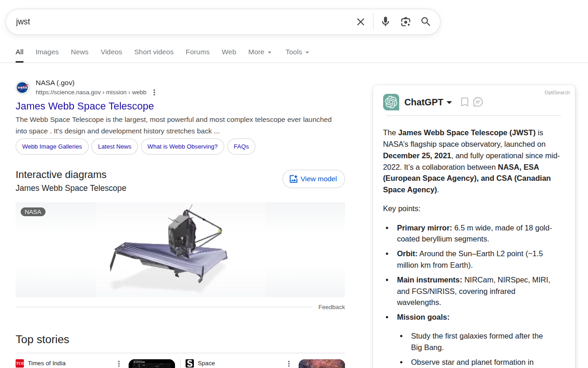Bookmark the ChatGPT answer in OptiSearch panel

coord(464,102)
